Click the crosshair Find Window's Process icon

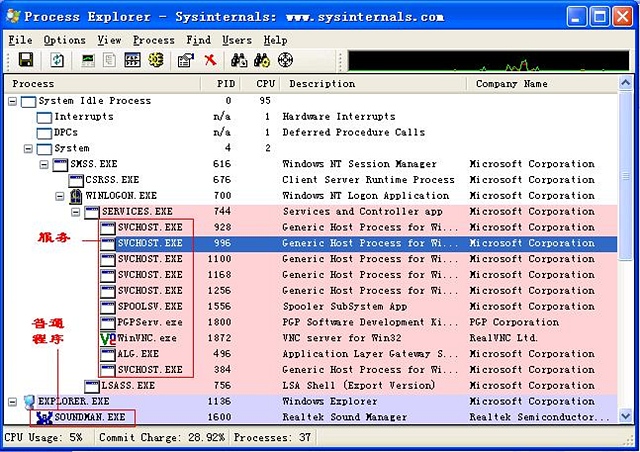[x=285, y=60]
